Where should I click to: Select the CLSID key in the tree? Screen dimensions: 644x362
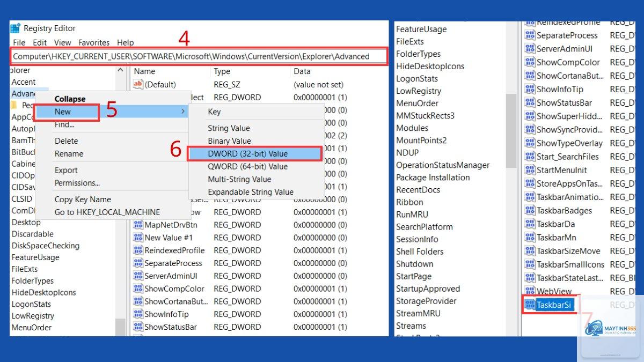(x=22, y=199)
